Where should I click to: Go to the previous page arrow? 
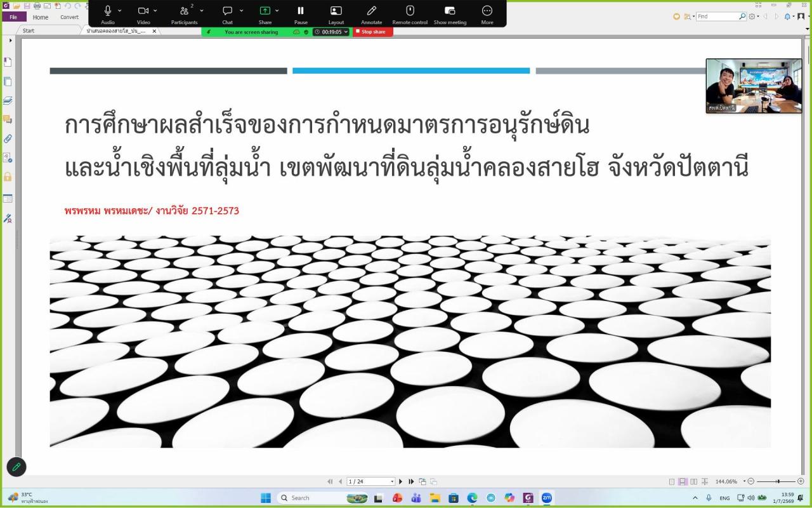[340, 481]
